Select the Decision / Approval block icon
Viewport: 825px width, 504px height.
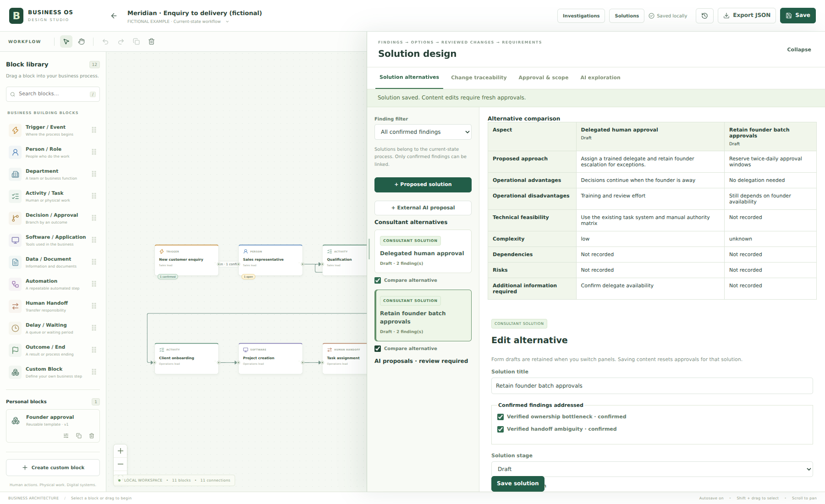pyautogui.click(x=15, y=218)
